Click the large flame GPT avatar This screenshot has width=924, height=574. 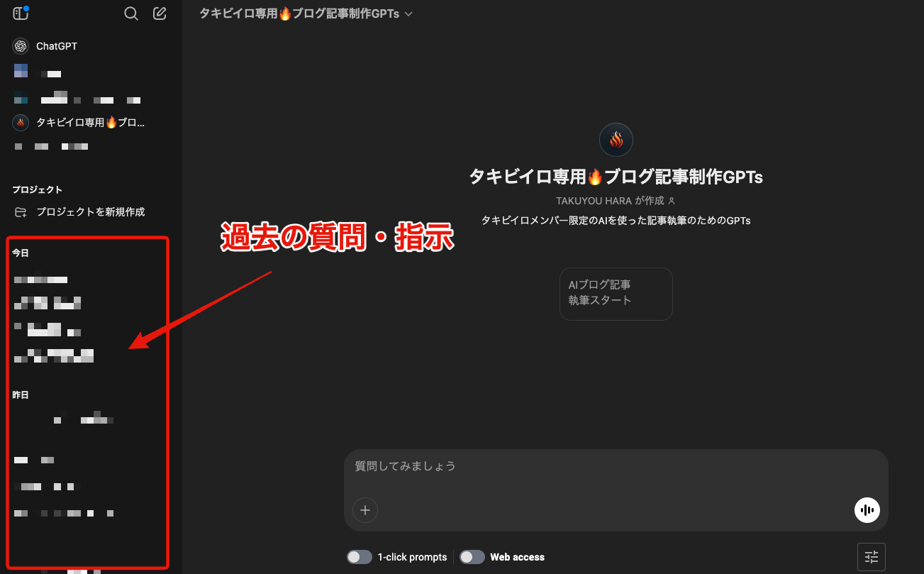pyautogui.click(x=616, y=140)
